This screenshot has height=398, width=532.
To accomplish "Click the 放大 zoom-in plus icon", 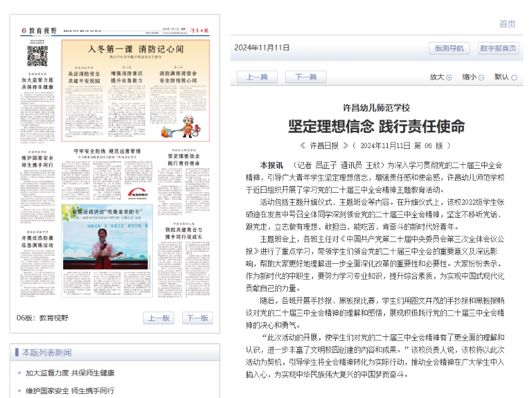I will tap(449, 77).
